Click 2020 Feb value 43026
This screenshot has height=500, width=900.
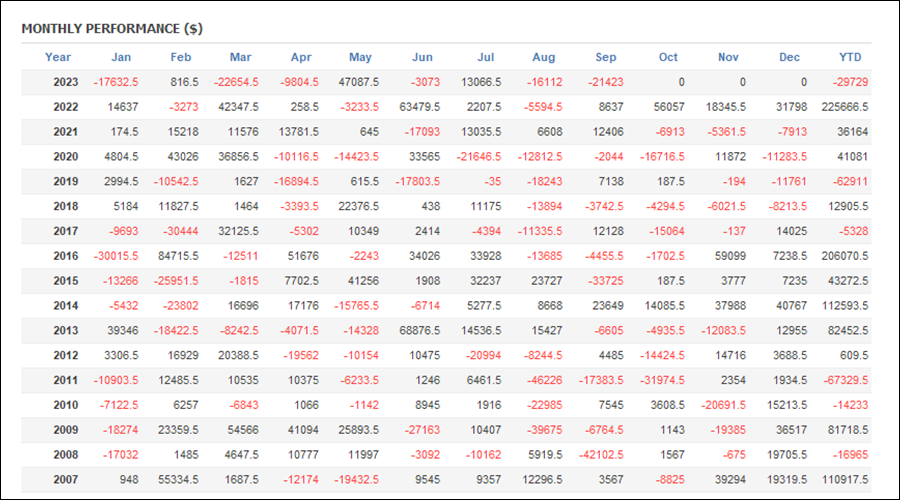pos(183,157)
